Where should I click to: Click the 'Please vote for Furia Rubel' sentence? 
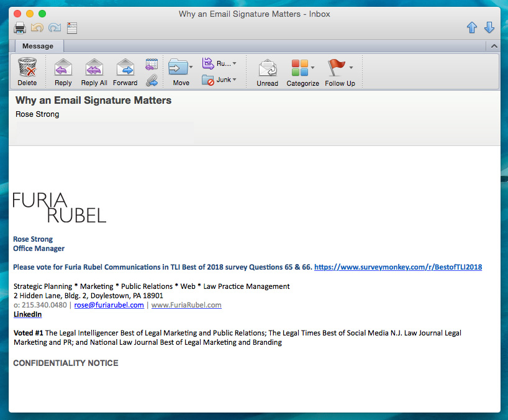pos(163,267)
